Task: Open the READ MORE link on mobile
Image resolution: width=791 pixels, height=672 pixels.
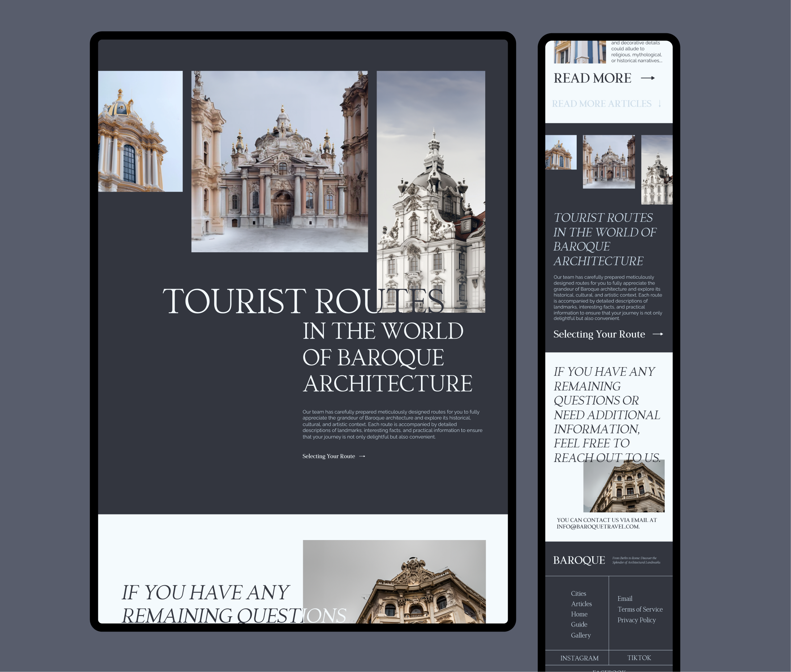Action: [592, 78]
